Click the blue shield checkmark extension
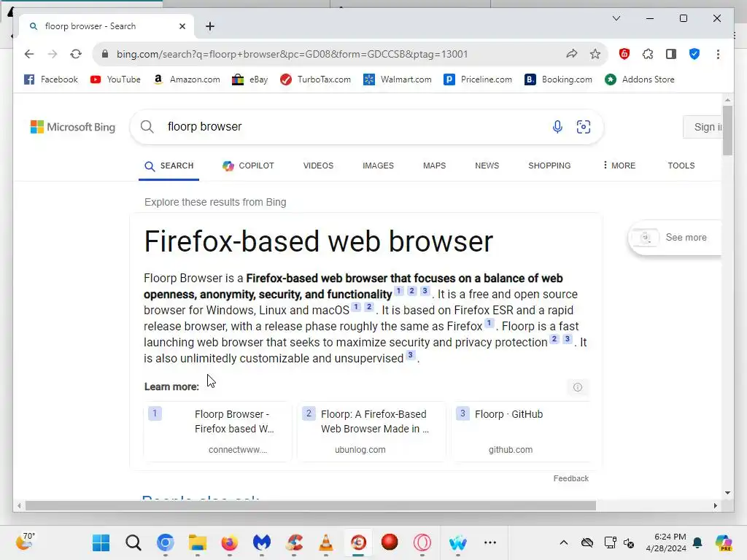The width and height of the screenshot is (747, 560). coord(694,54)
